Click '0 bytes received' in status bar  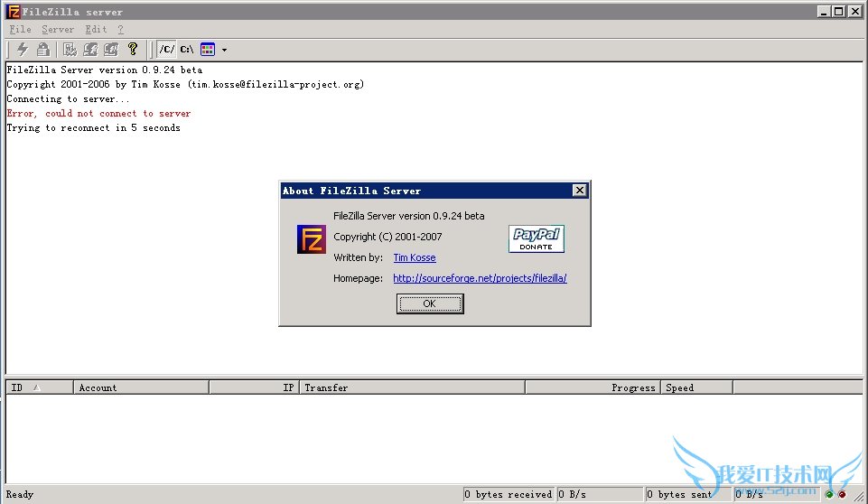(509, 494)
